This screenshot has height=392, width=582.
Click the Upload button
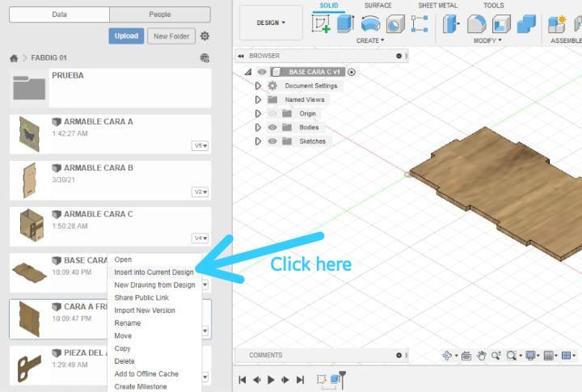coord(126,36)
